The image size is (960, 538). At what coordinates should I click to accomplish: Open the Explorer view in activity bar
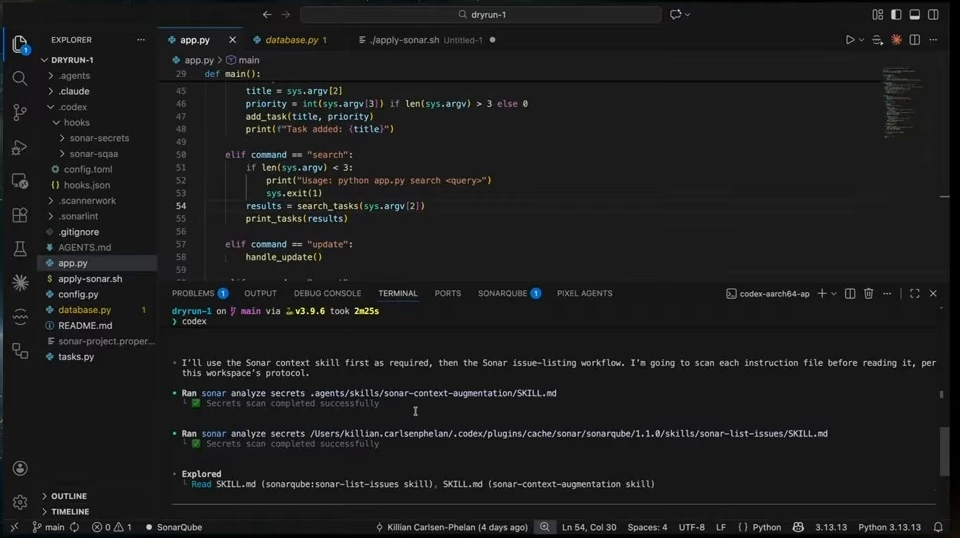[x=20, y=44]
